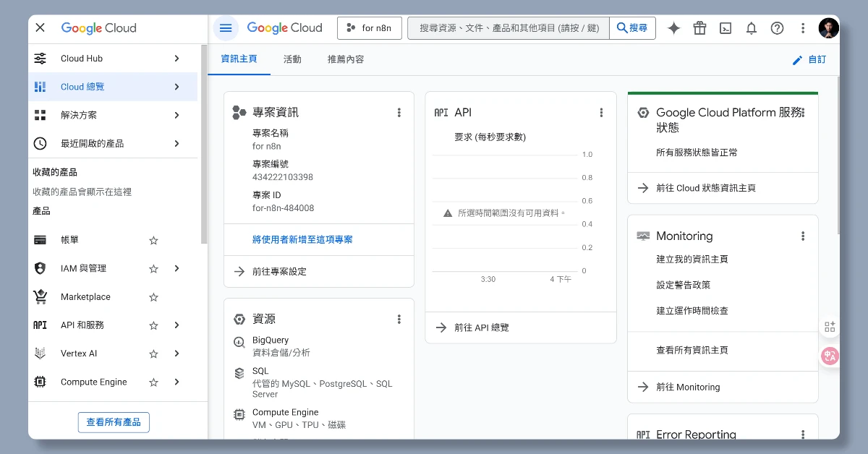Star the Compute Engine product in the sidebar

[153, 382]
